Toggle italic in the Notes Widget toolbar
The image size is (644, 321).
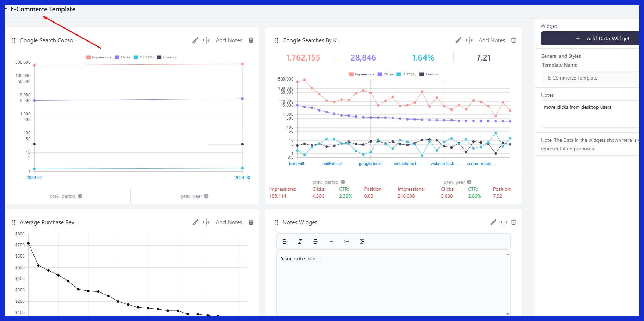[x=300, y=241]
